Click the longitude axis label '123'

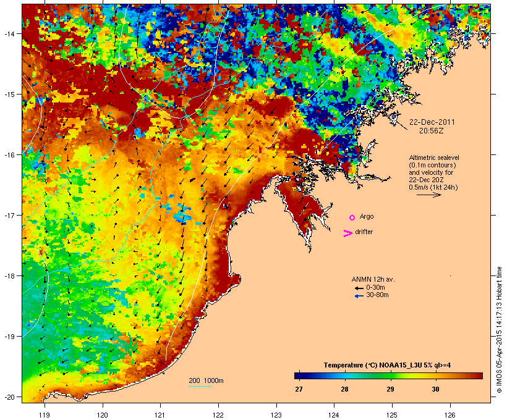tap(276, 415)
